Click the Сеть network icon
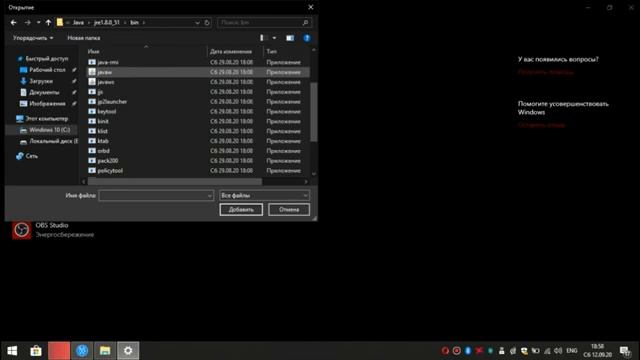 pyautogui.click(x=20, y=156)
